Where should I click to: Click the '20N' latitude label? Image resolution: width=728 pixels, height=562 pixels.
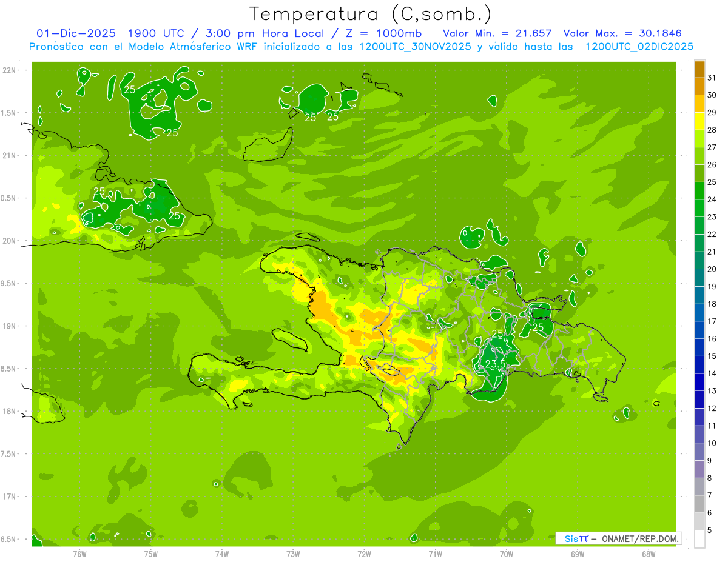coord(10,241)
